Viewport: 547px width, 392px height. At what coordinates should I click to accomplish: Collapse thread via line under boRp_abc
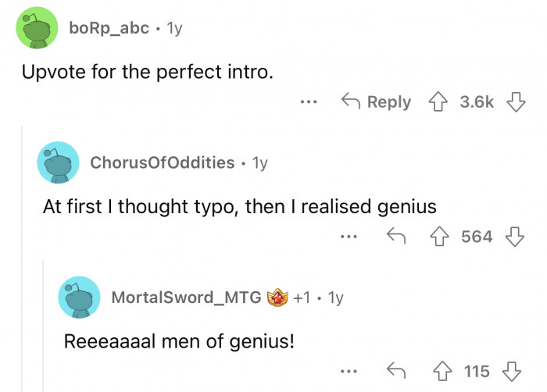(22, 258)
